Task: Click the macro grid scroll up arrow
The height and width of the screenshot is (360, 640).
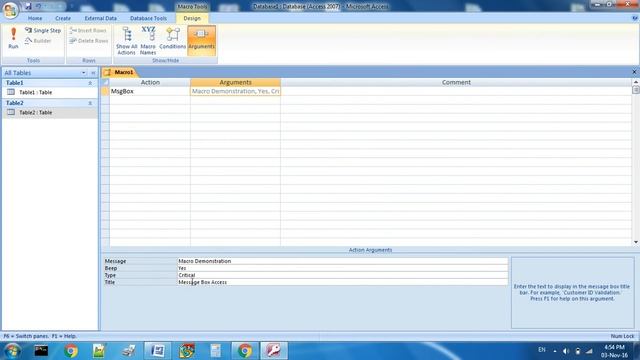Action: (636, 82)
